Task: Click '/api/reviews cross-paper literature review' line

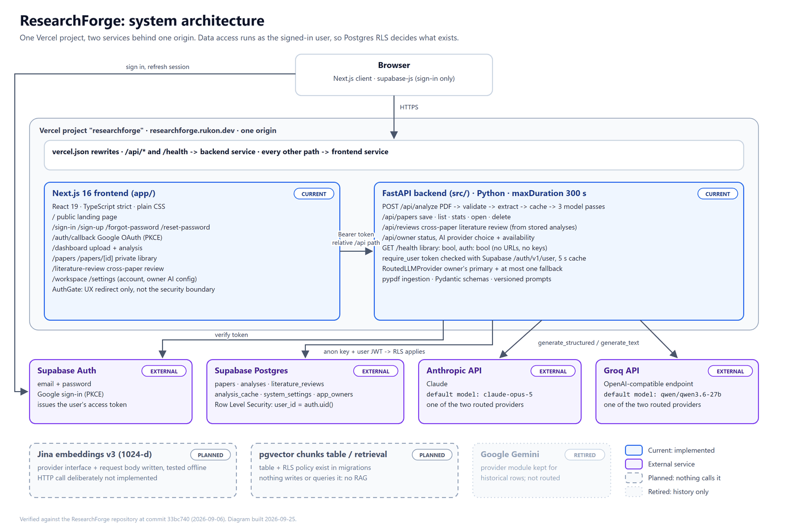Action: [479, 227]
